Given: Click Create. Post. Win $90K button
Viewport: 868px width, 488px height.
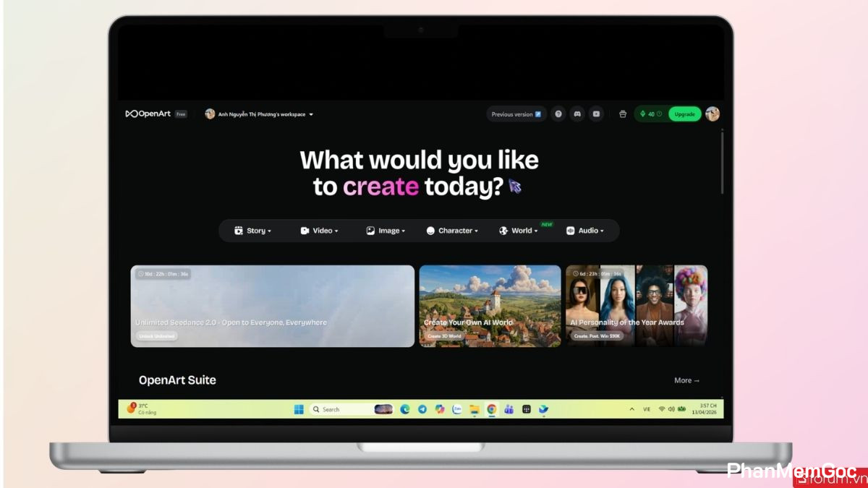Looking at the screenshot, I should click(x=597, y=336).
